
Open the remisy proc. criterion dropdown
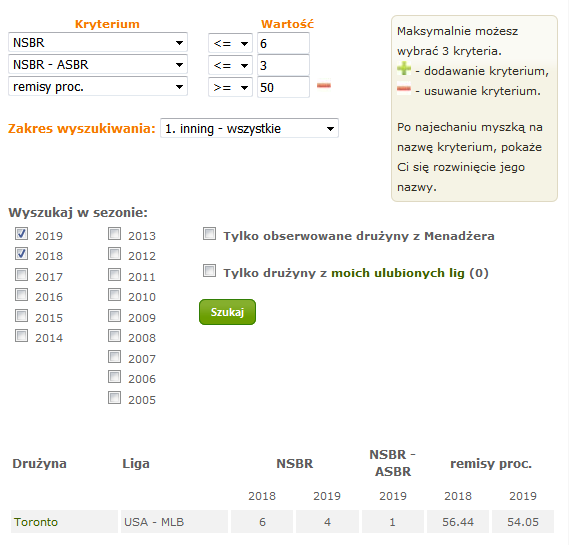(x=98, y=87)
